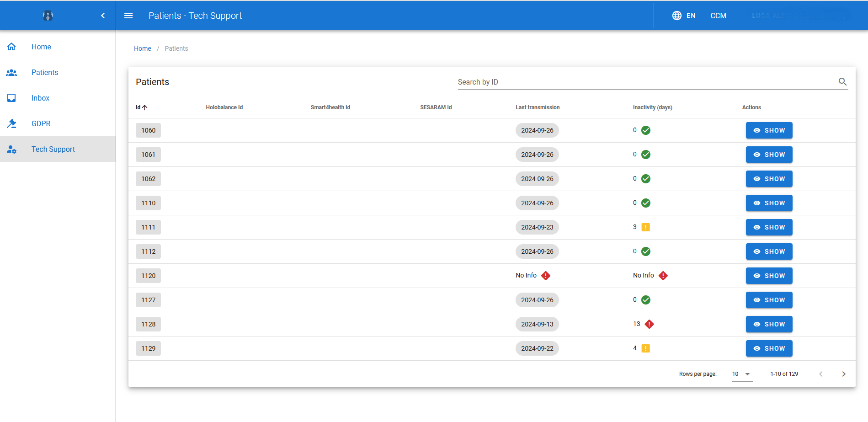Click yellow warning icon for patient 1111
This screenshot has width=868, height=422.
[645, 227]
